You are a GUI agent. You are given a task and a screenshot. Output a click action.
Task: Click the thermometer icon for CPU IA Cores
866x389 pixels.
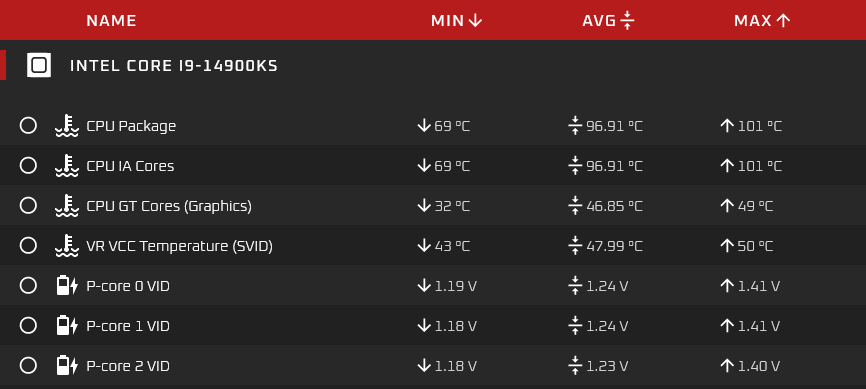[x=66, y=166]
